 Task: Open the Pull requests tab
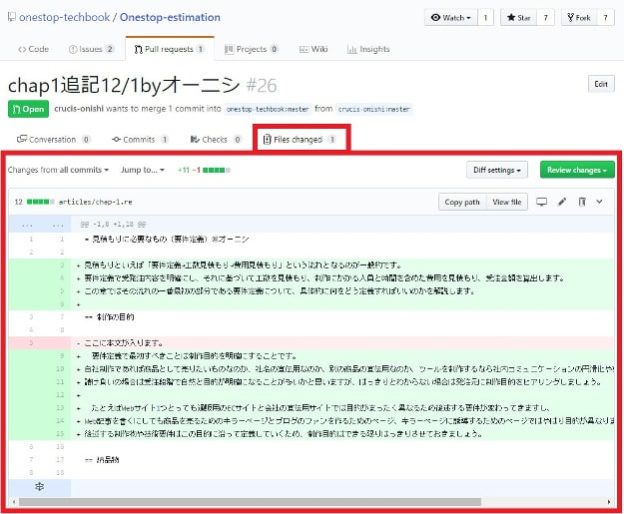170,49
